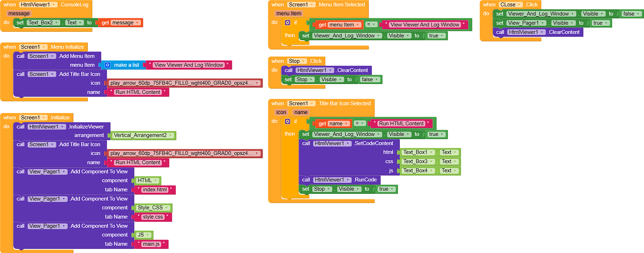644x253 pixels.
Task: Open the Vertical_Arrangement2 component dropdown
Action: coord(144,135)
